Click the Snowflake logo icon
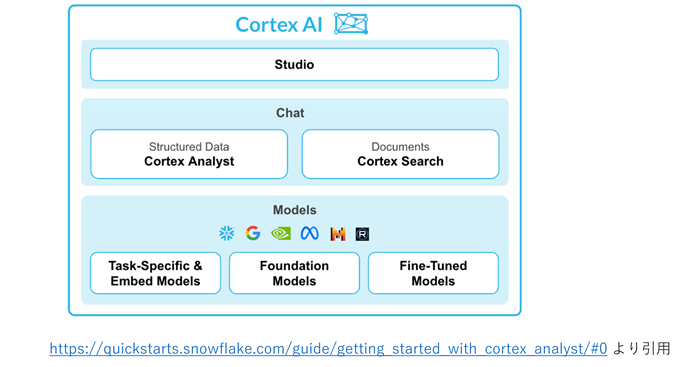The image size is (680, 367). (227, 233)
